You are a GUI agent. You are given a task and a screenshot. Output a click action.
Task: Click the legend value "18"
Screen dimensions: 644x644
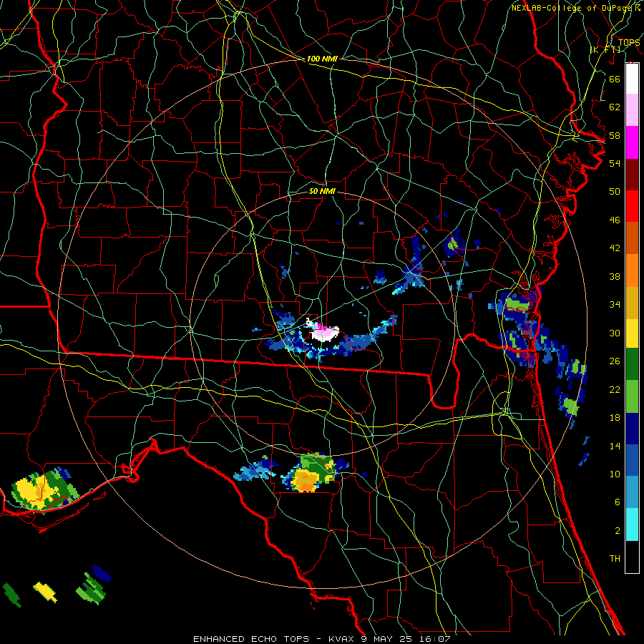pyautogui.click(x=615, y=418)
